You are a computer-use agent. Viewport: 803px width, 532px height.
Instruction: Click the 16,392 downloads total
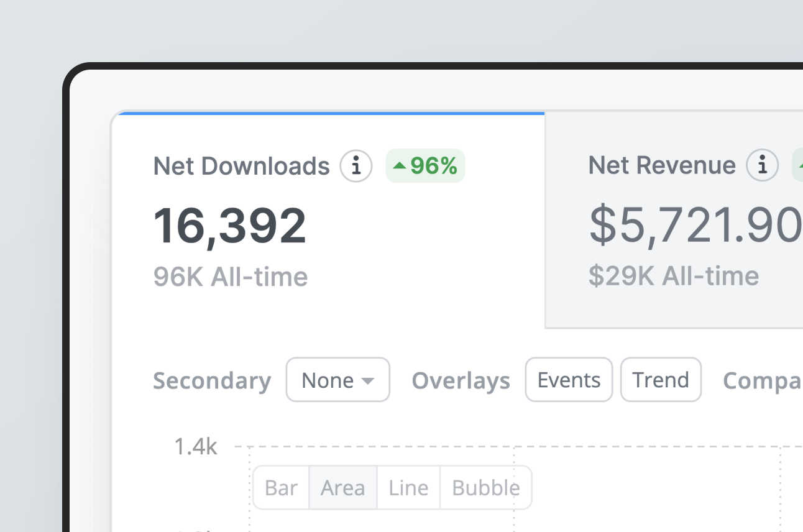[x=230, y=226]
